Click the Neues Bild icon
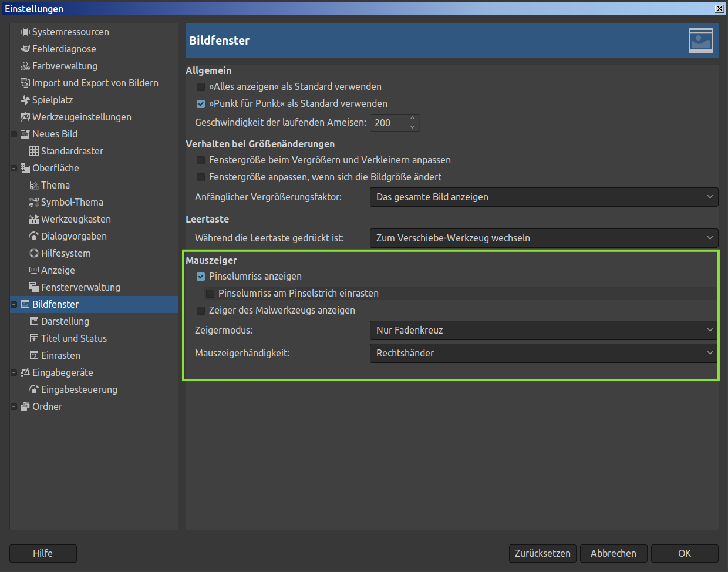 tap(25, 134)
